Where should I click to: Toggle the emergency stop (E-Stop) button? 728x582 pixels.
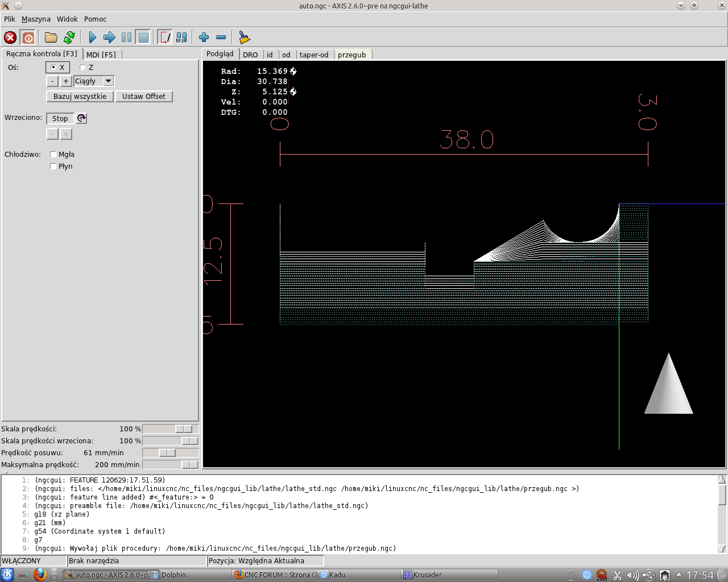(x=10, y=38)
